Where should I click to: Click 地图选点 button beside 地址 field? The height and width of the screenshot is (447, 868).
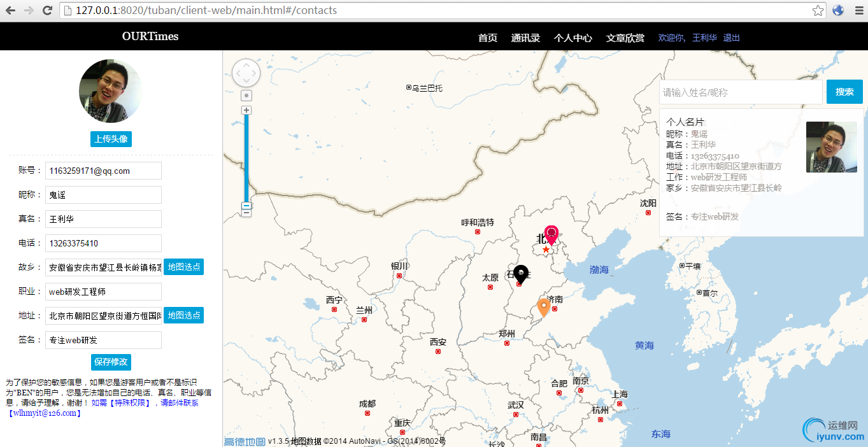(x=184, y=315)
